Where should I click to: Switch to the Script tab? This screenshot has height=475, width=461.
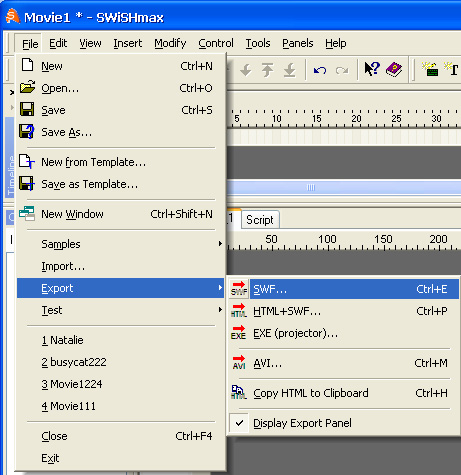click(x=260, y=220)
